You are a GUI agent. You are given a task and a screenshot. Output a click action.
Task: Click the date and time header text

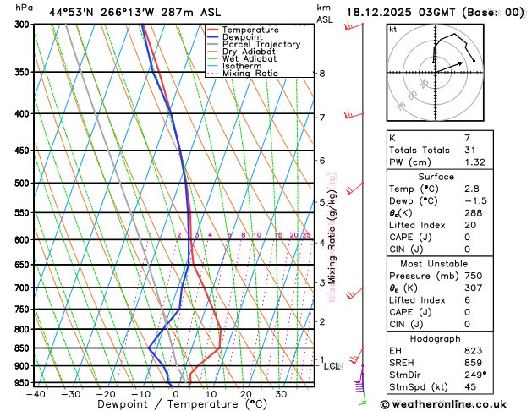click(436, 13)
